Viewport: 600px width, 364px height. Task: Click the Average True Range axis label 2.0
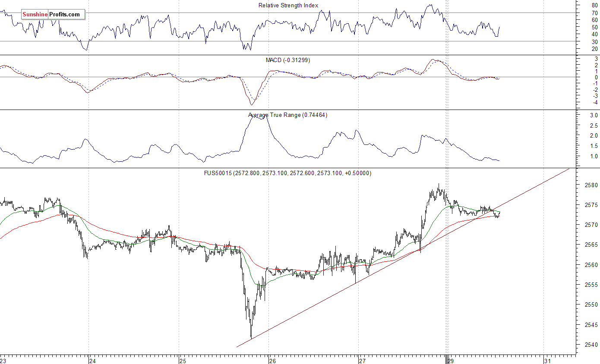(594, 135)
